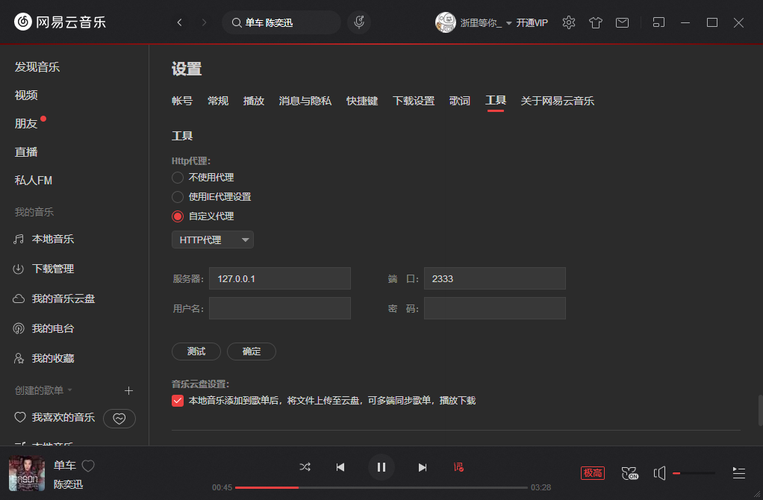Click the 用户名 input field
This screenshot has width=763, height=500.
280,308
